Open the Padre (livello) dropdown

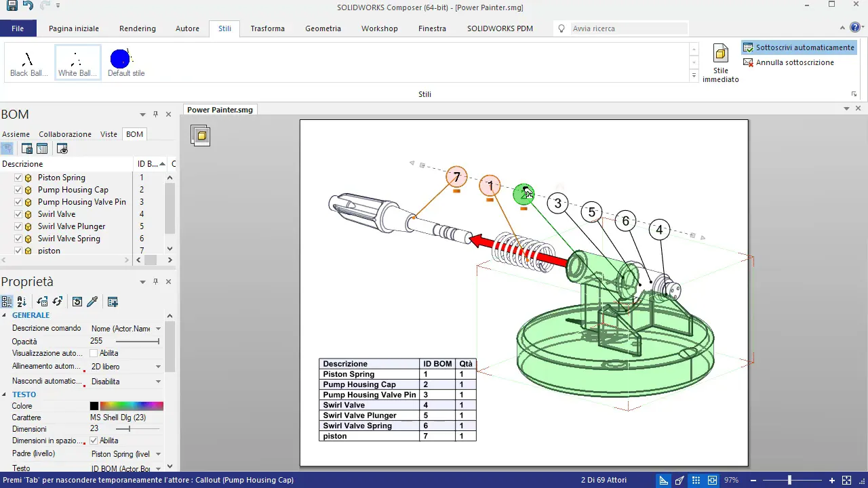(158, 454)
